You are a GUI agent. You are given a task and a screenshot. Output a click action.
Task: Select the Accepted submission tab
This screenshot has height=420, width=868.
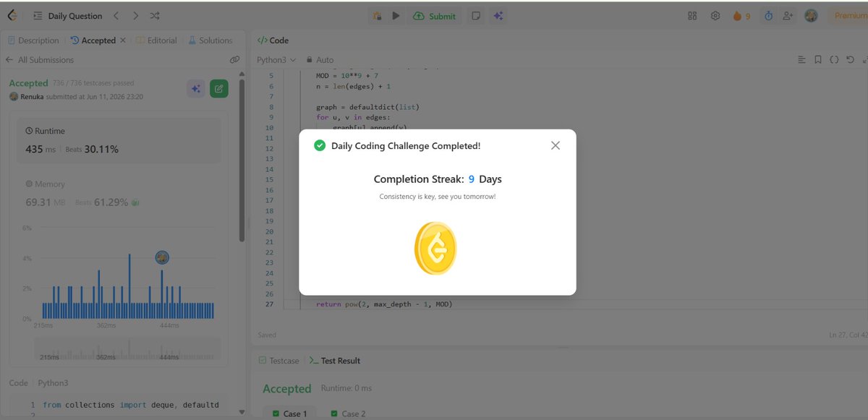(x=93, y=40)
